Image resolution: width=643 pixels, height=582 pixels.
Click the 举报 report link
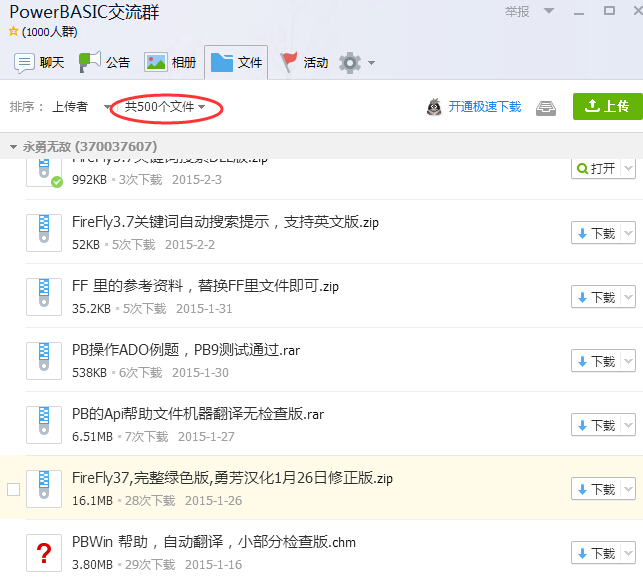(517, 11)
